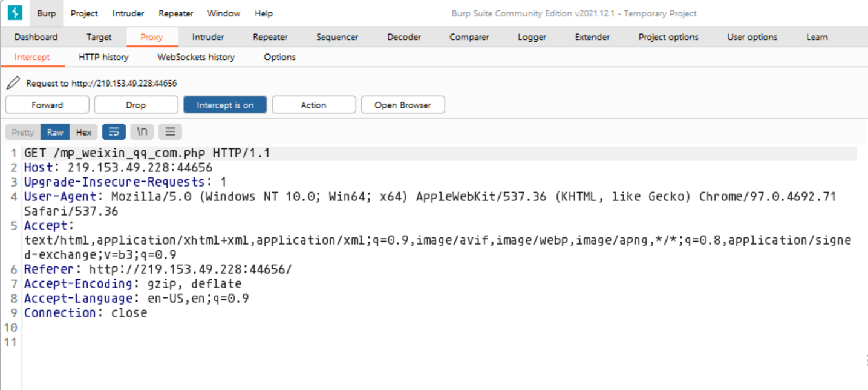Switch to Pretty view
Screen dimensions: 868x390
[23, 132]
